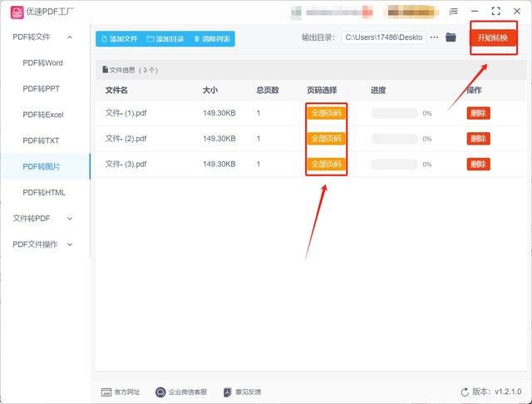The width and height of the screenshot is (532, 404).
Task: Click the 文件名 column header
Action: coord(116,91)
